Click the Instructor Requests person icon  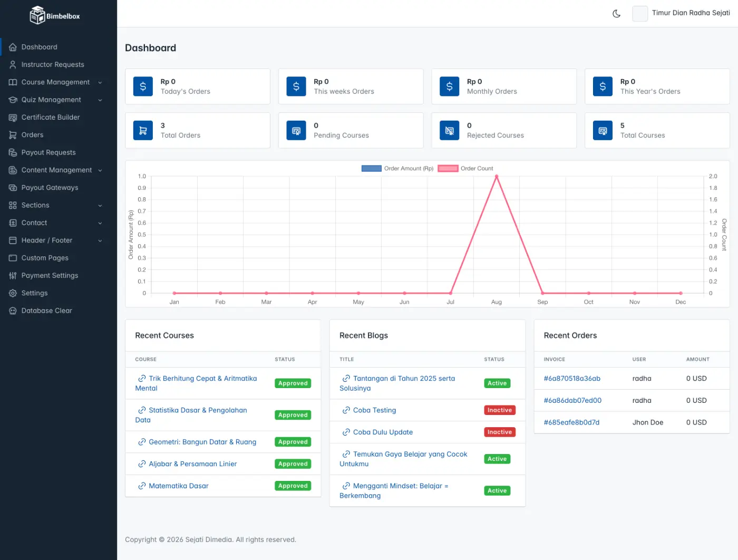click(x=13, y=64)
